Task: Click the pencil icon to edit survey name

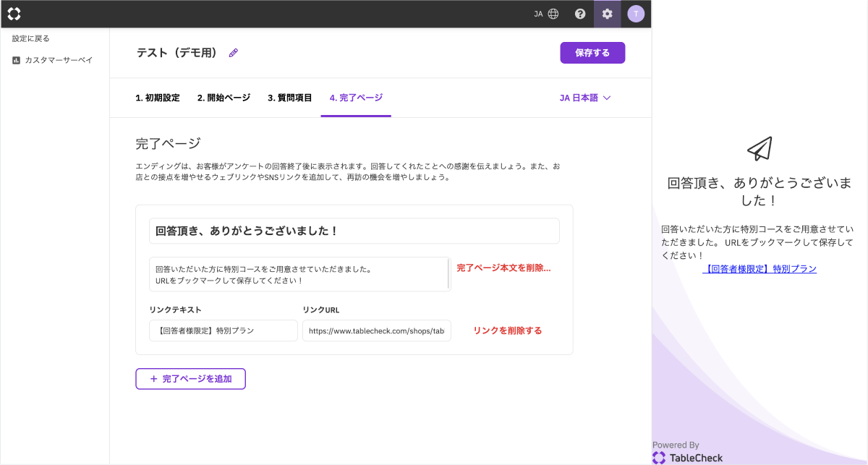Action: 233,53
